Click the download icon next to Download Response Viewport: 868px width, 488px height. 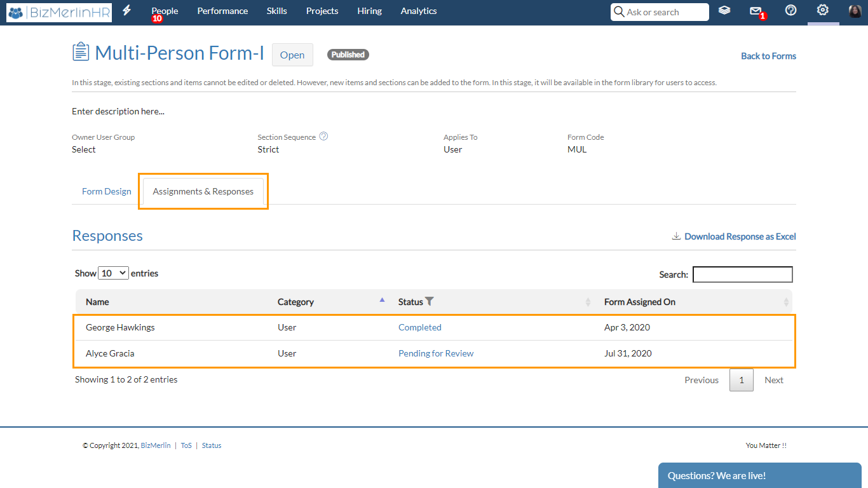(676, 236)
